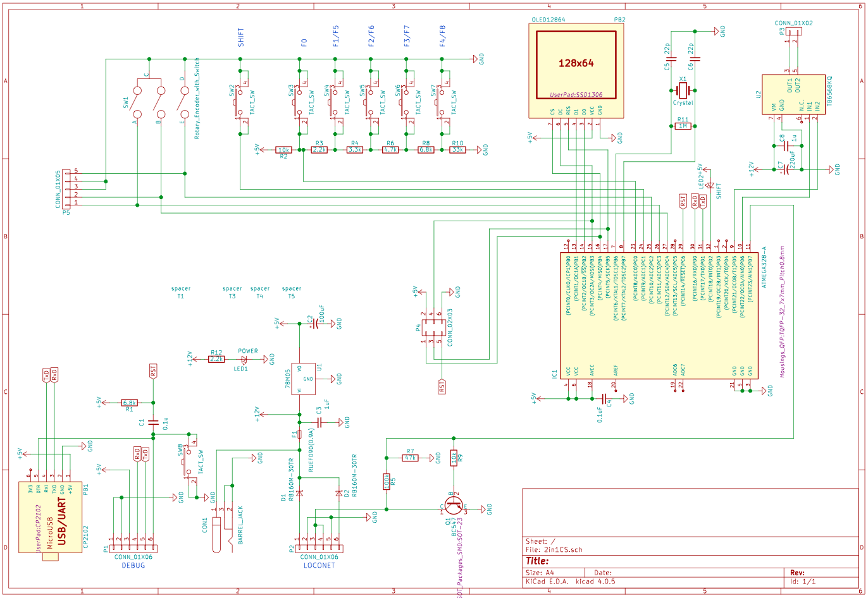Image resolution: width=868 pixels, height=598 pixels.
Task: Select diode D1 RB160M-30TR
Action: click(299, 493)
